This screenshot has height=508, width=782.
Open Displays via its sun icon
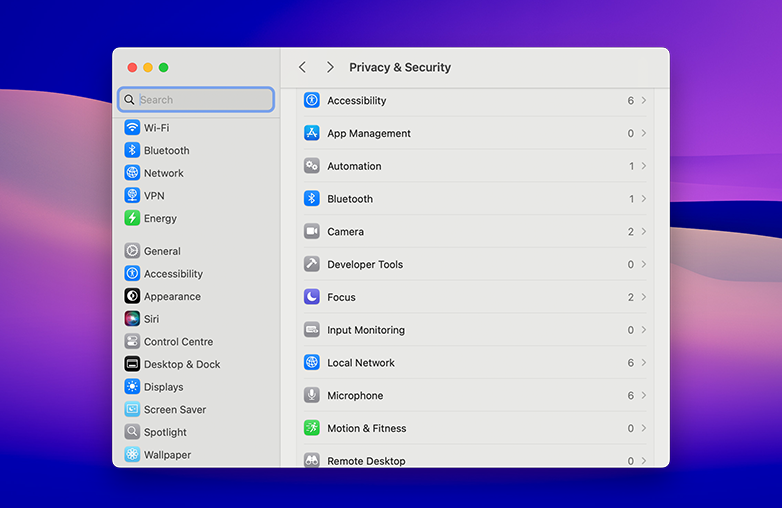(x=132, y=386)
